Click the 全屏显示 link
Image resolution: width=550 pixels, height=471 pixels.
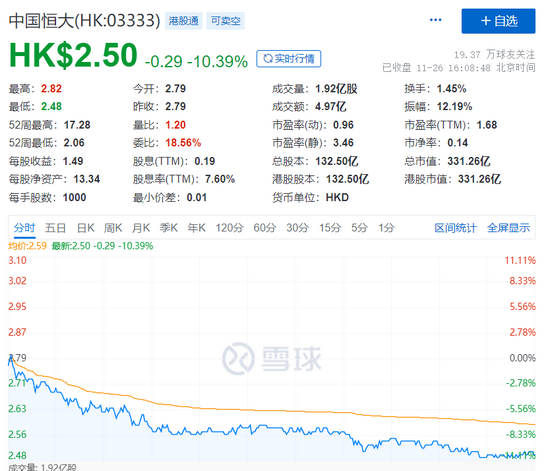tap(508, 228)
